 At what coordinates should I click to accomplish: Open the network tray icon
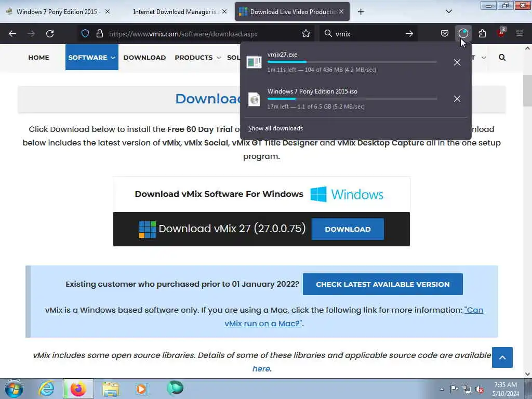(x=467, y=389)
